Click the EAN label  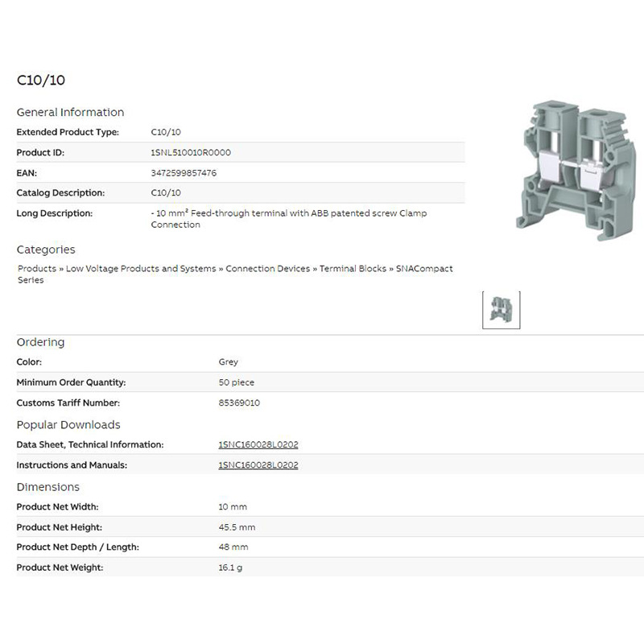[x=27, y=173]
